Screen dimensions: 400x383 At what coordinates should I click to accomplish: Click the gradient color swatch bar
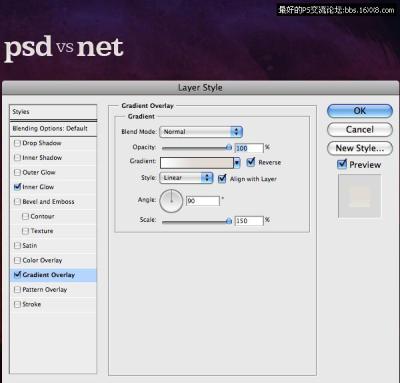click(197, 163)
